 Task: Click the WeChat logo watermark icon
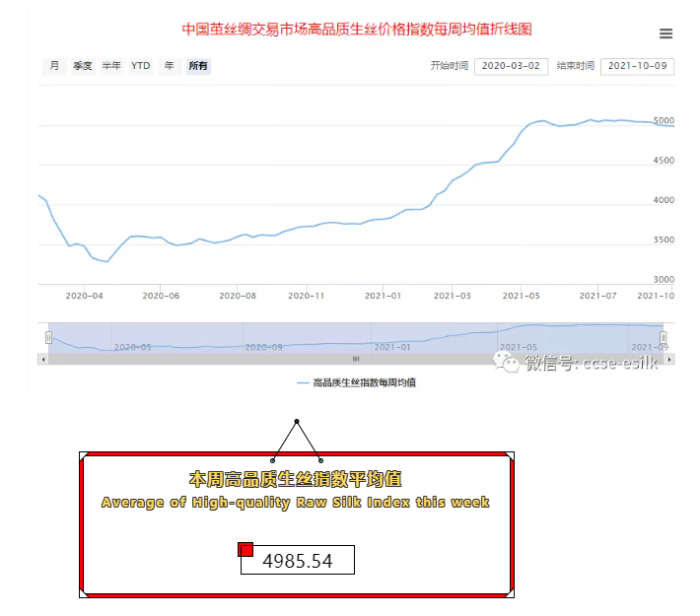coord(511,365)
